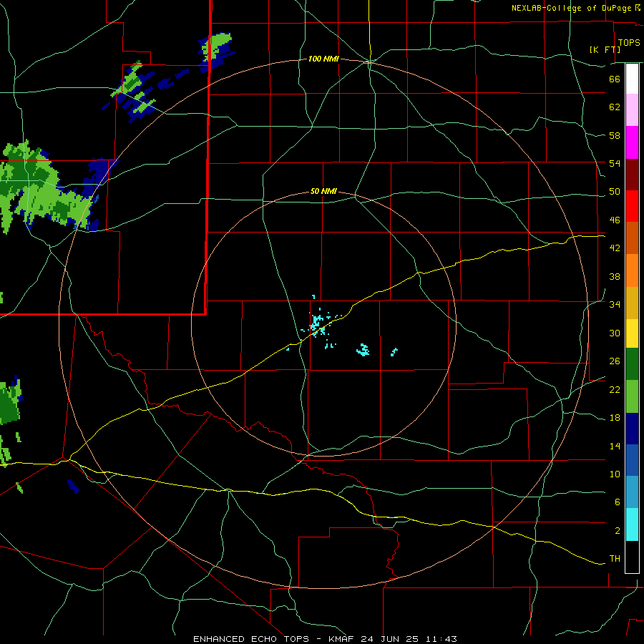The height and width of the screenshot is (644, 644).
Task: Click the legend label 66
Action: pyautogui.click(x=615, y=79)
